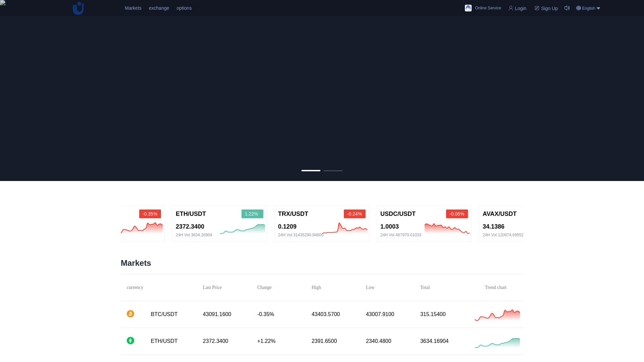Click the USDC/USDT -0.06% badge

(x=457, y=214)
